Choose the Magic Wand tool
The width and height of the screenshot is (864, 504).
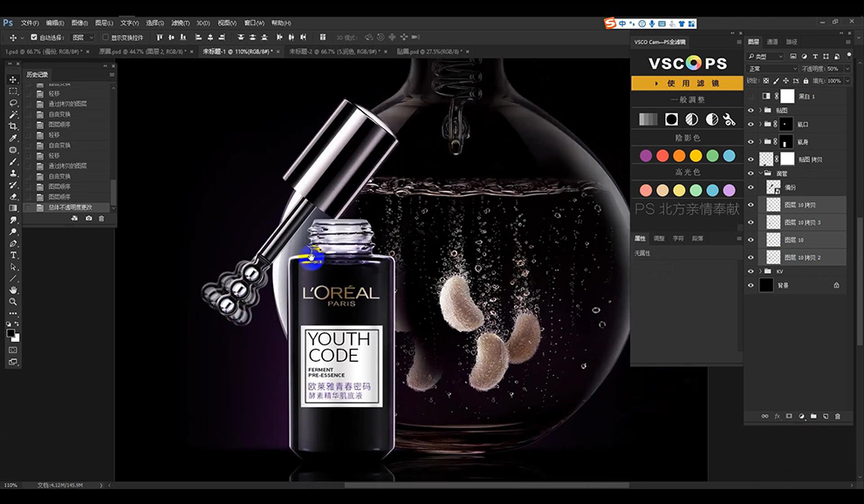pyautogui.click(x=13, y=114)
